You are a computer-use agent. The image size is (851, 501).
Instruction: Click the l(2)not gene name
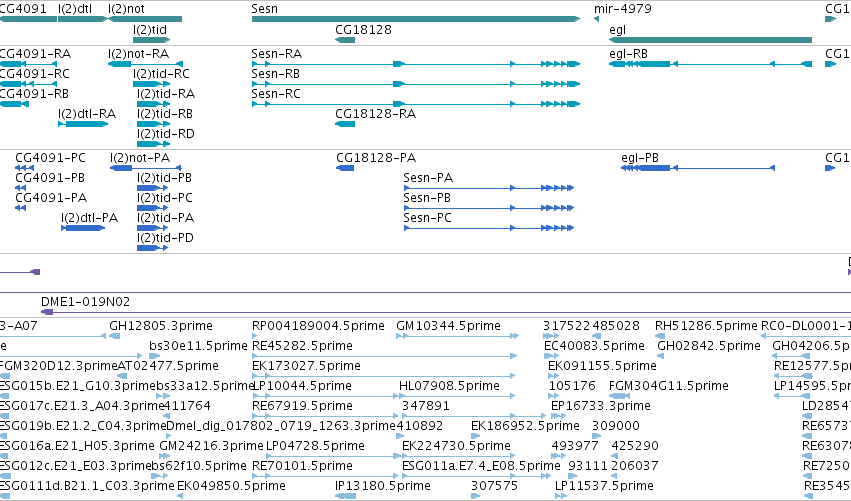pyautogui.click(x=126, y=9)
